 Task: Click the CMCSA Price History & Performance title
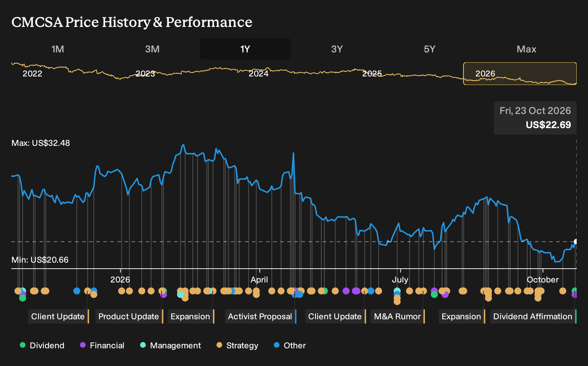[x=132, y=22]
